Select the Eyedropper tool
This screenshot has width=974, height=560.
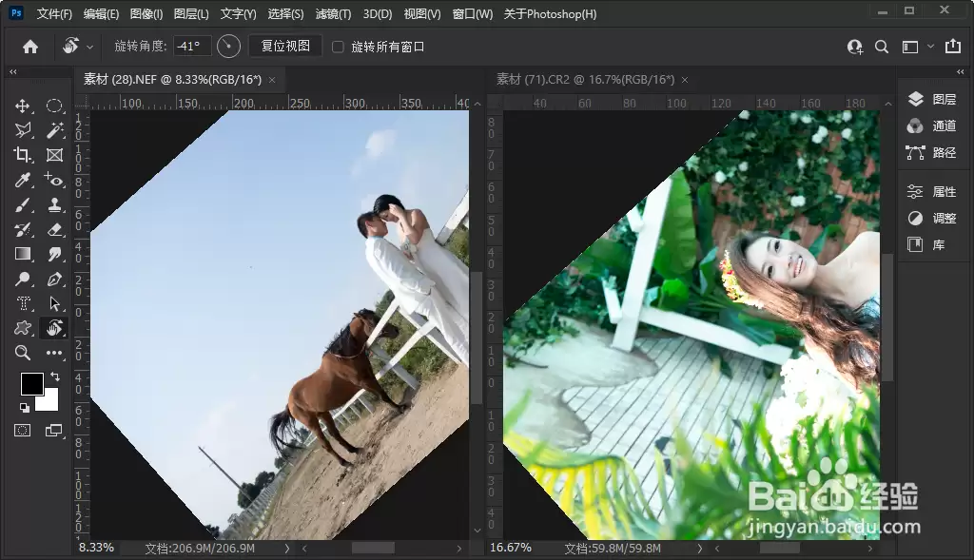[x=23, y=180]
